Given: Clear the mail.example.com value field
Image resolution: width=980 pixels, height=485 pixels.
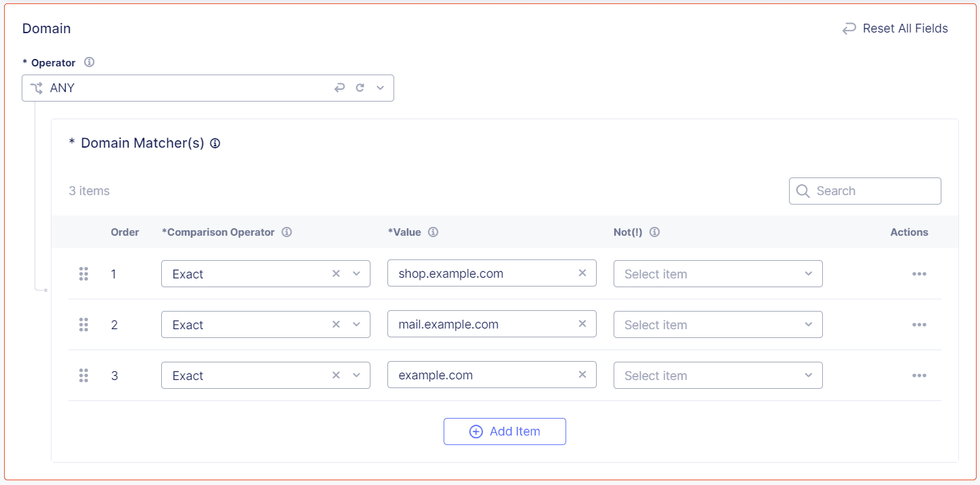Looking at the screenshot, I should pos(582,324).
